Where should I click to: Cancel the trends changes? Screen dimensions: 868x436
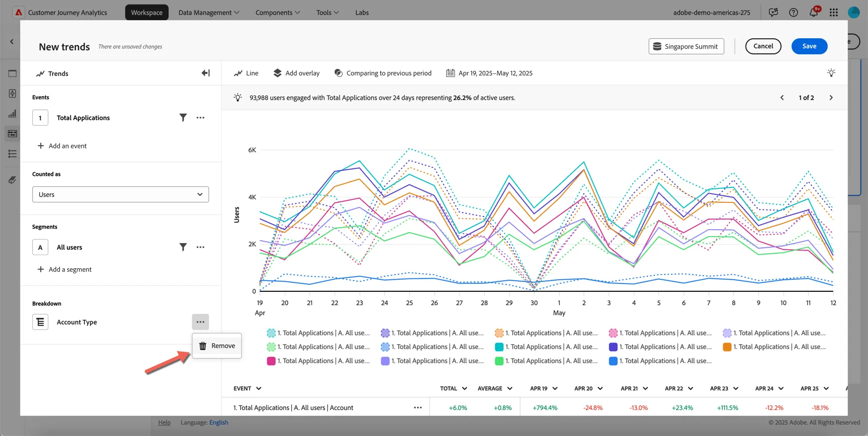point(763,46)
